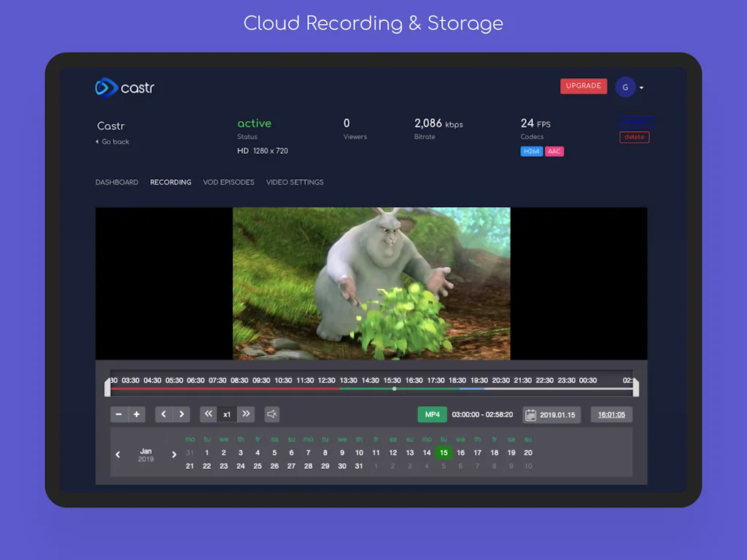Open the Video Settings tab
The height and width of the screenshot is (560, 747).
[x=295, y=182]
